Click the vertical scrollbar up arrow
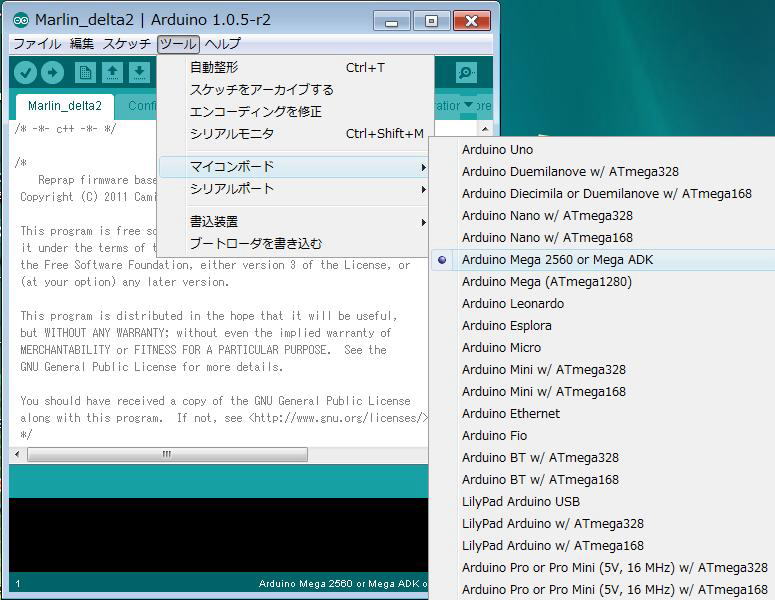The width and height of the screenshot is (775, 600). 485,129
